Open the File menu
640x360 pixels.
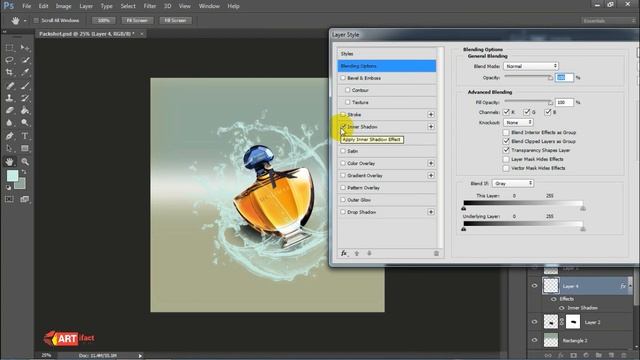[27, 6]
